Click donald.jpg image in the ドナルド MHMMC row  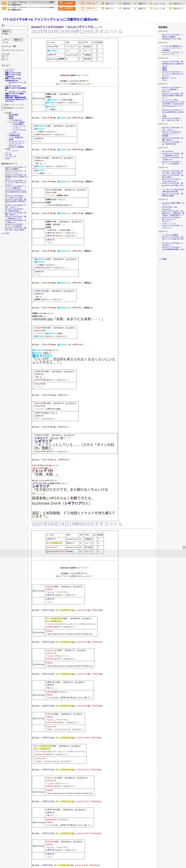(52, 552)
